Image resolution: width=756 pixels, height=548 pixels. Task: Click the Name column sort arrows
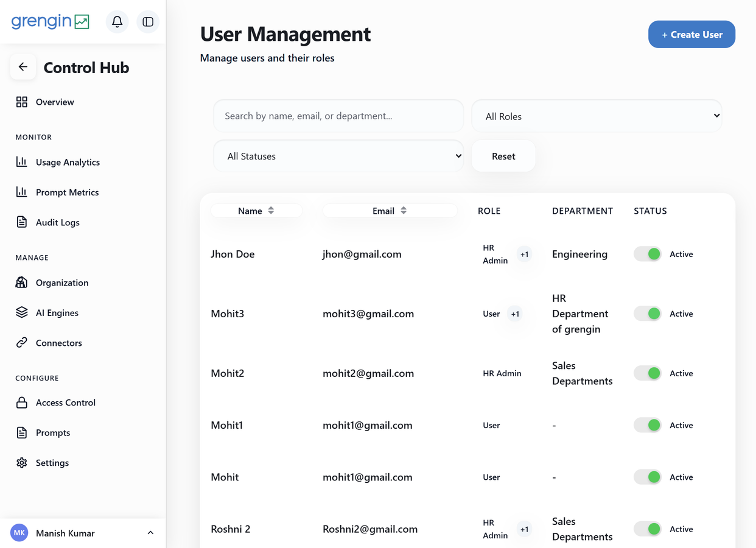(x=271, y=211)
